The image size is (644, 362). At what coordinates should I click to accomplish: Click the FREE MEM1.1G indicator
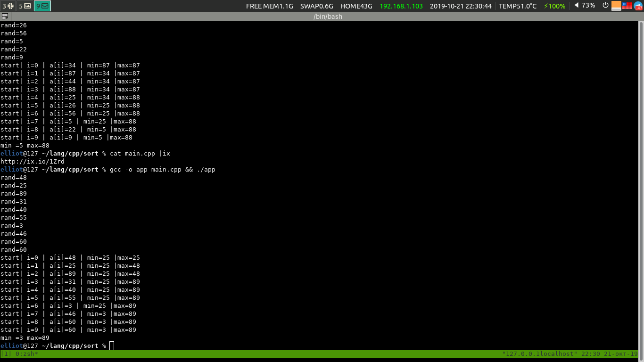[x=270, y=6]
